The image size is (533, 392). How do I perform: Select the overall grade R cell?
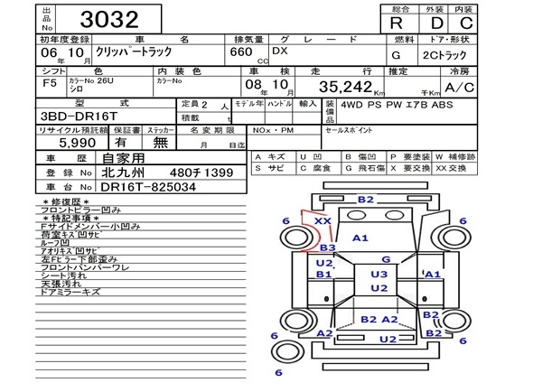point(397,23)
